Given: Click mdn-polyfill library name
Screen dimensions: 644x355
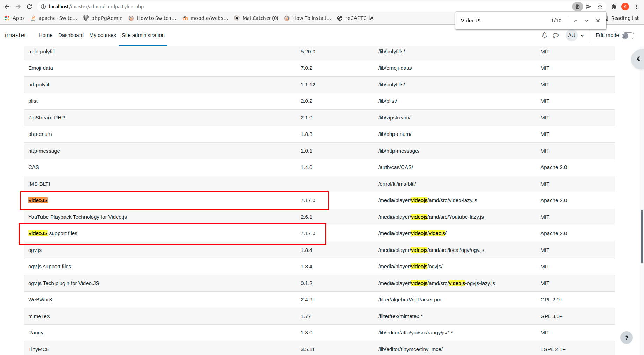Looking at the screenshot, I should tap(42, 52).
